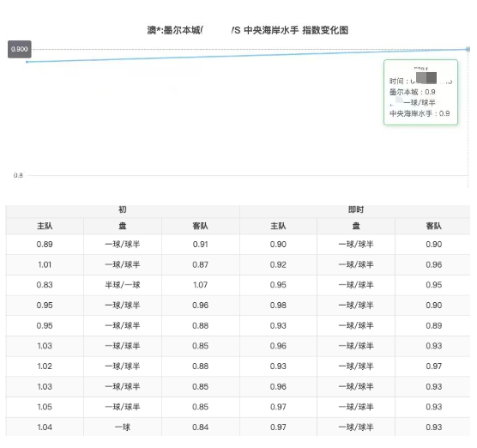This screenshot has height=448, width=477.
Task: Click initial home odds 1.05 cell
Action: coord(45,407)
